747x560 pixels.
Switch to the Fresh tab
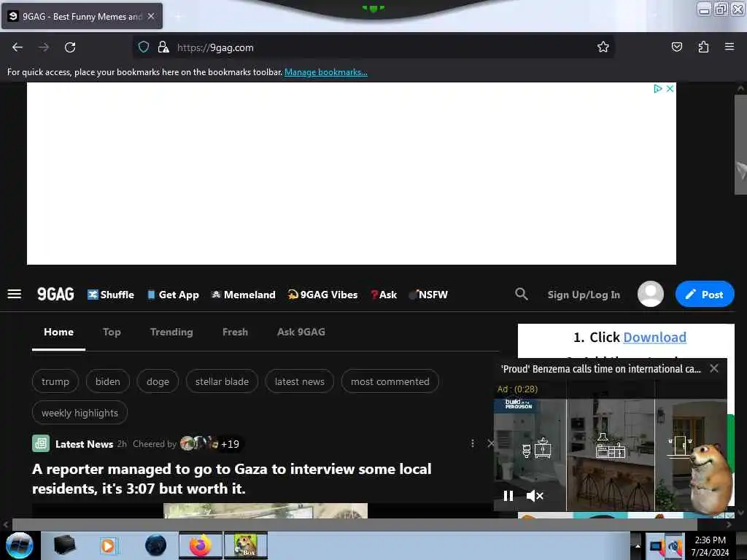tap(235, 332)
